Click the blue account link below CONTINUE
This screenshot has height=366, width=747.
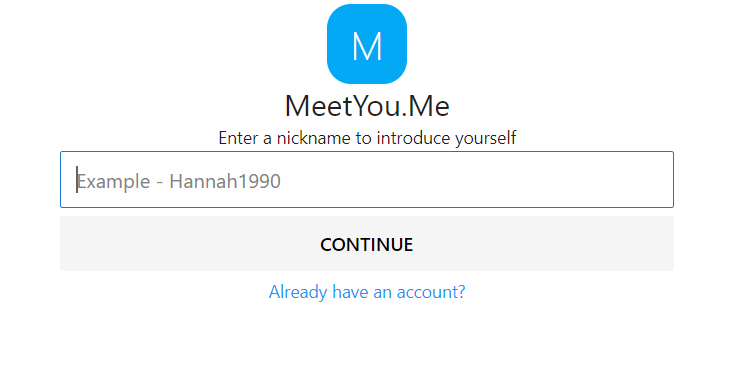point(367,292)
